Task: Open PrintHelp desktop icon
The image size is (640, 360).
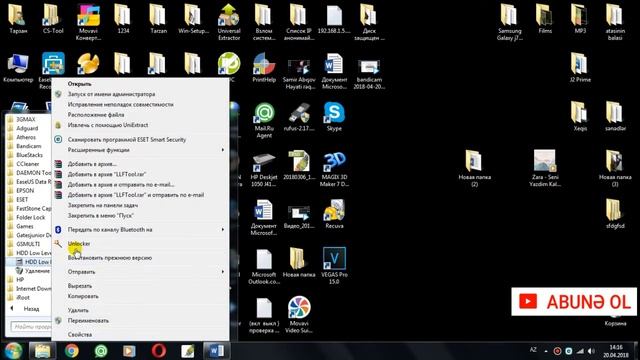Action: (x=264, y=68)
